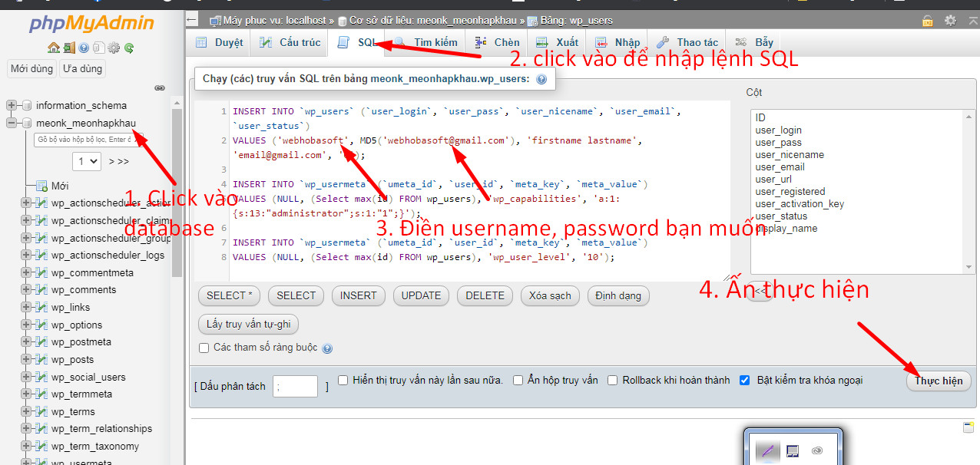Open navigation panel settings gear icon
This screenshot has width=980, height=465.
[x=114, y=48]
